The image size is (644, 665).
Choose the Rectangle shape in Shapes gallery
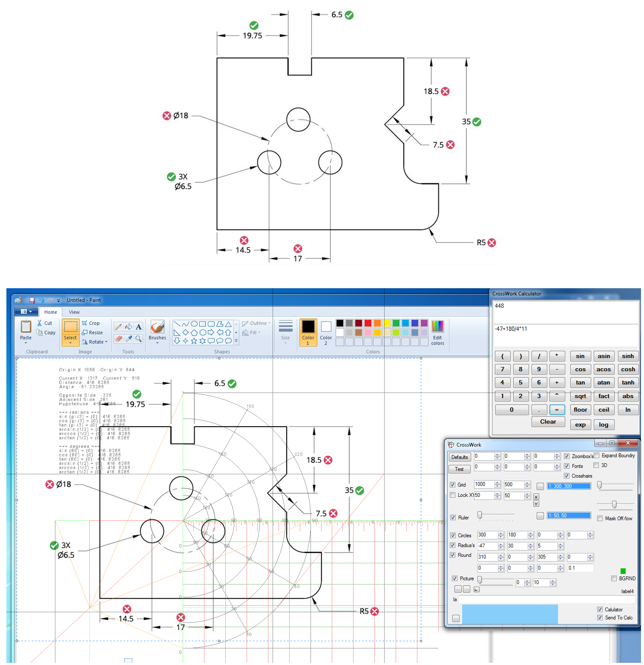click(202, 324)
